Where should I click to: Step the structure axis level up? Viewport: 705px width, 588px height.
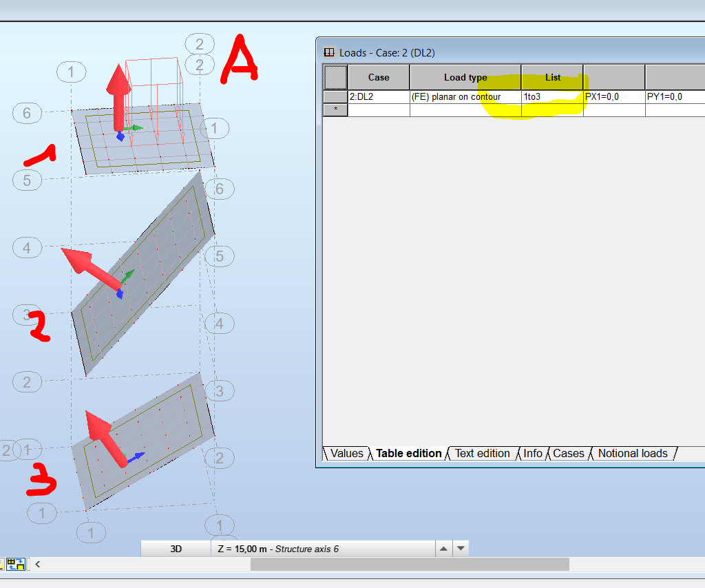[443, 549]
